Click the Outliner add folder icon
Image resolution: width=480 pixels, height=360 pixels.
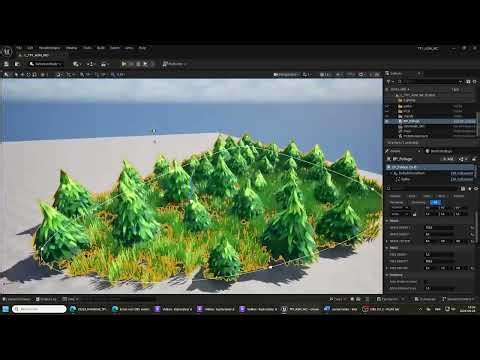[468, 81]
